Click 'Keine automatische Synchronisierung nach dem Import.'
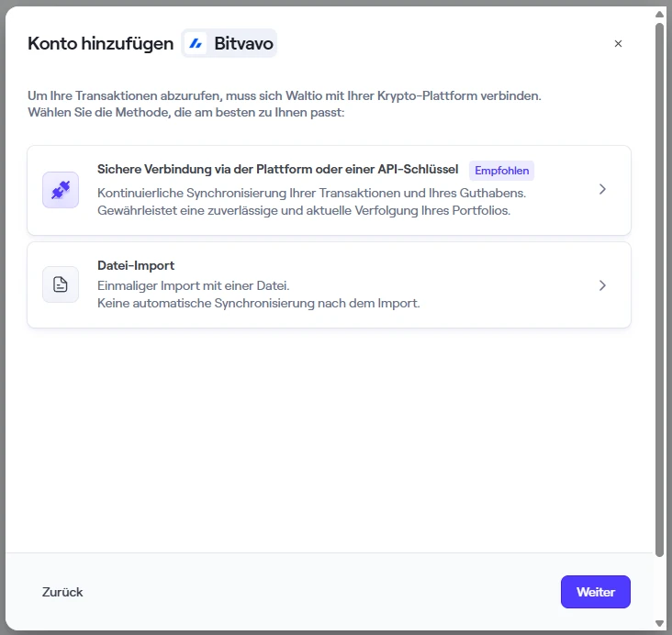The width and height of the screenshot is (672, 635). click(259, 304)
